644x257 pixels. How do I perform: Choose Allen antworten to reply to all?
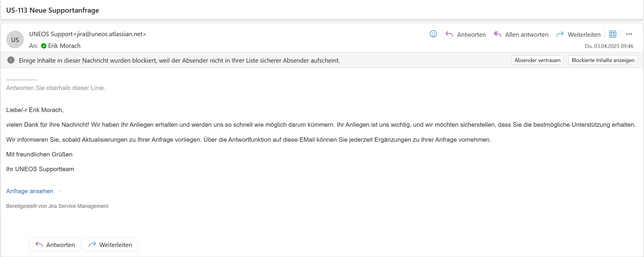coord(521,34)
